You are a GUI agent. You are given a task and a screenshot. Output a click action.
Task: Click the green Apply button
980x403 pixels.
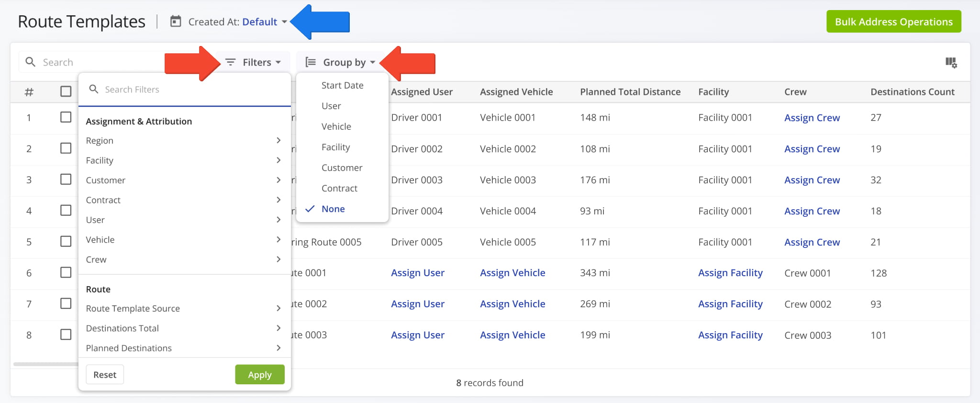[x=260, y=374]
